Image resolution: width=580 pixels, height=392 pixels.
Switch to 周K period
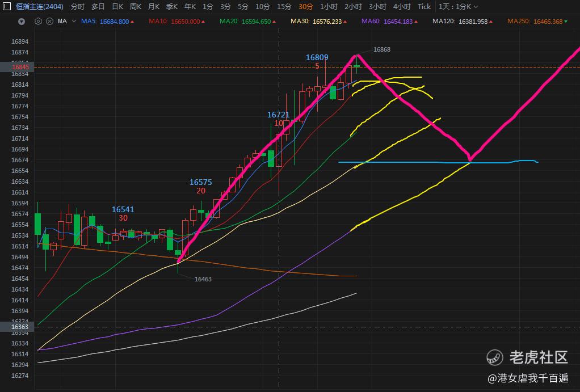pyautogui.click(x=136, y=7)
